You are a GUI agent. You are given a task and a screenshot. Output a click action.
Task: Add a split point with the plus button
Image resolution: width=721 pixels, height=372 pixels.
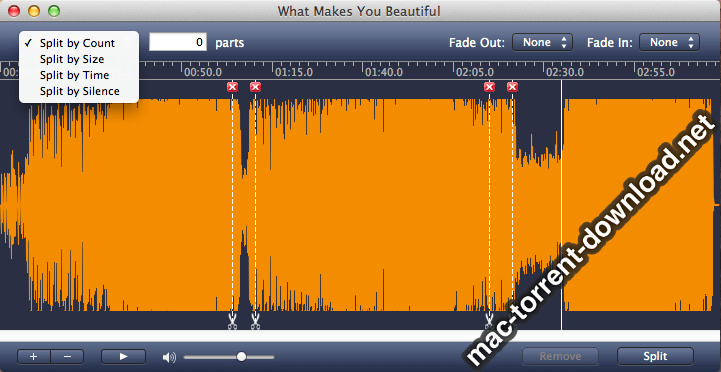tap(34, 356)
